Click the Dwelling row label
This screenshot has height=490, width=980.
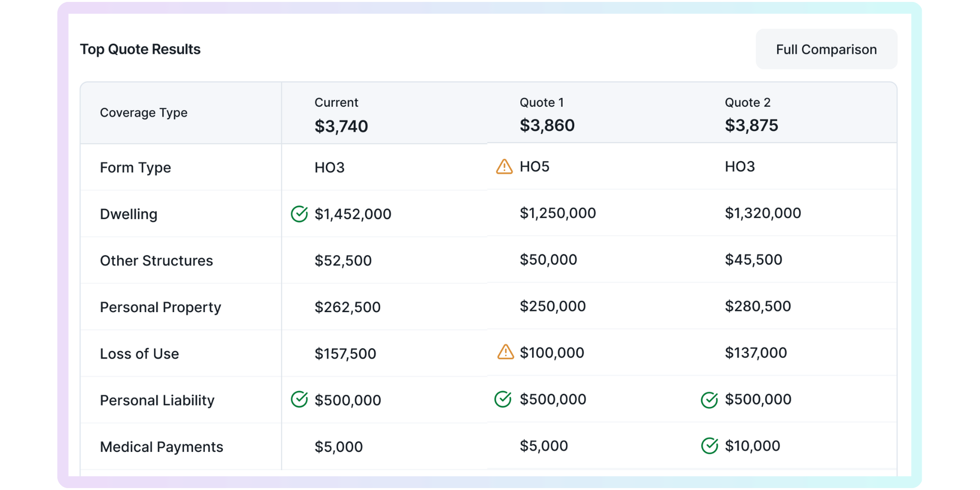pos(128,214)
